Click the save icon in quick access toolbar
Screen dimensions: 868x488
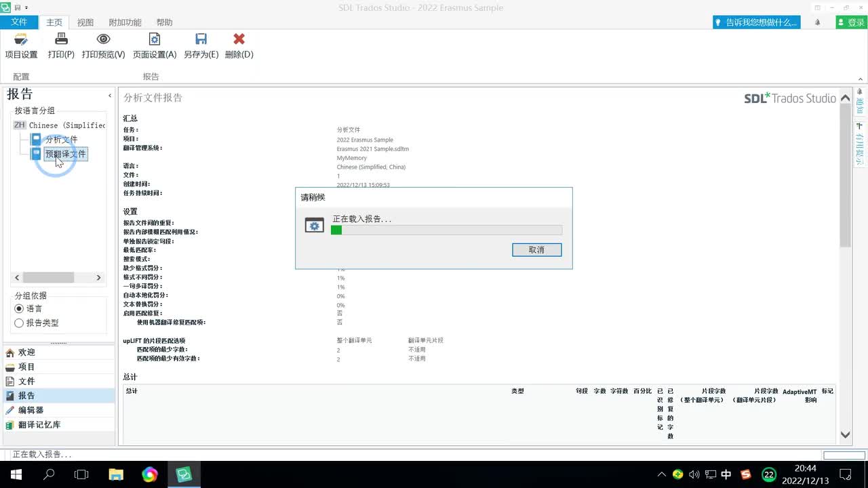17,7
